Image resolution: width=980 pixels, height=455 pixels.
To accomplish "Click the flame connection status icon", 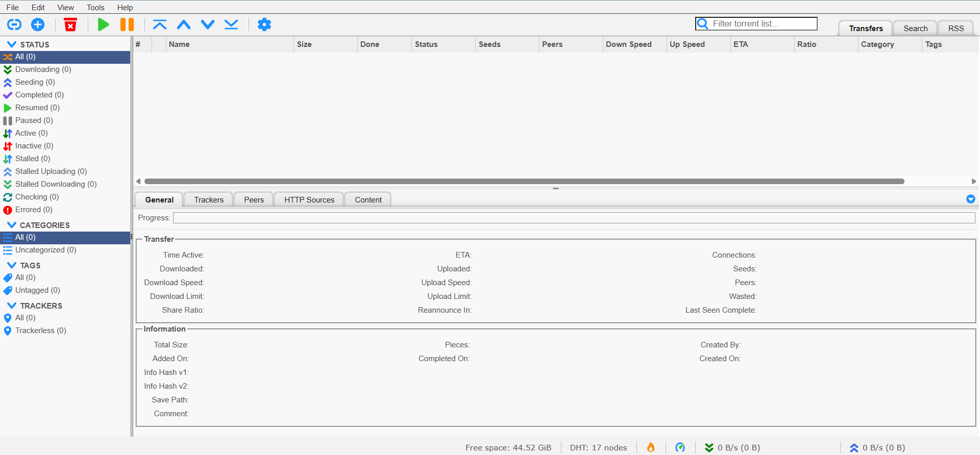I will click(x=651, y=447).
